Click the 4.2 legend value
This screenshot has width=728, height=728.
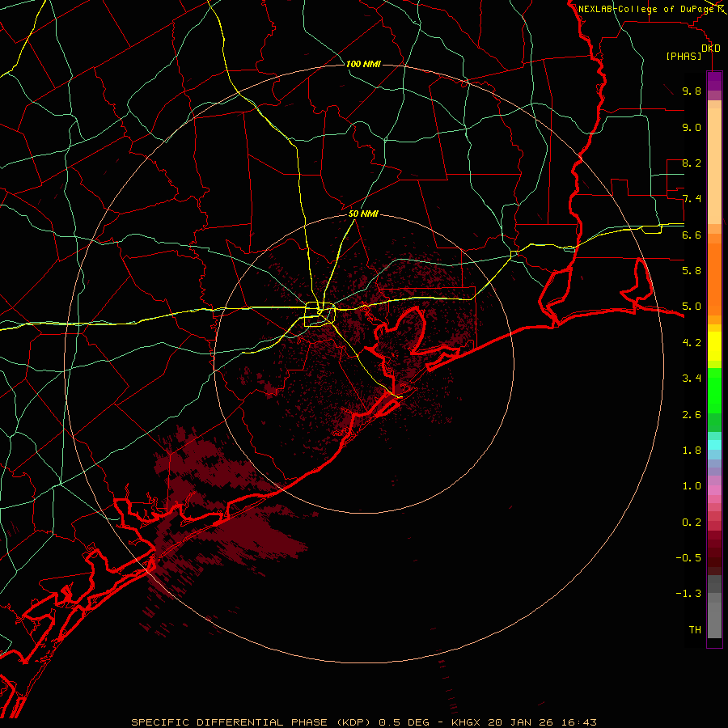click(x=692, y=343)
